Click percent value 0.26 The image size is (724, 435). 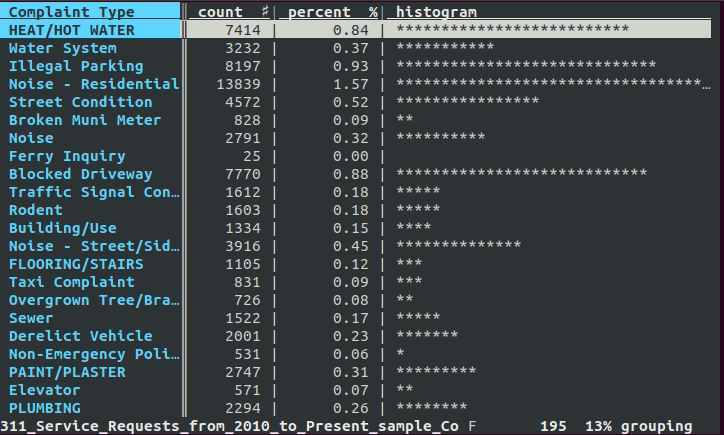[x=351, y=408]
